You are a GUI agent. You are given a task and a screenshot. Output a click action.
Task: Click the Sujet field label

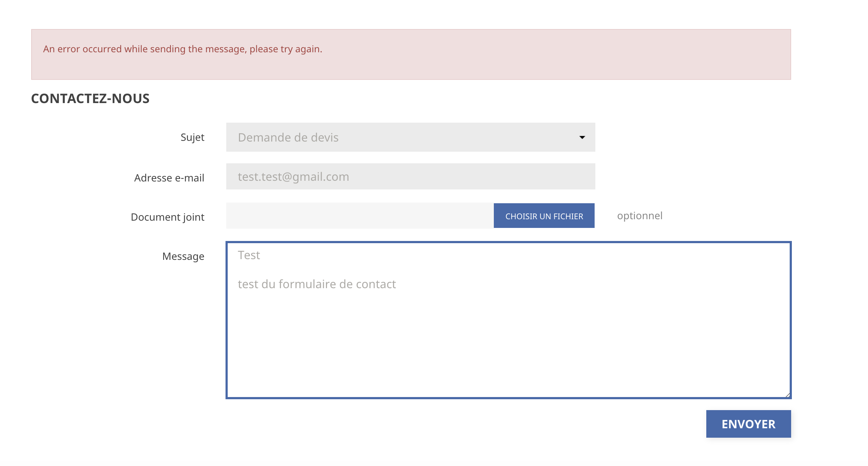pyautogui.click(x=192, y=137)
